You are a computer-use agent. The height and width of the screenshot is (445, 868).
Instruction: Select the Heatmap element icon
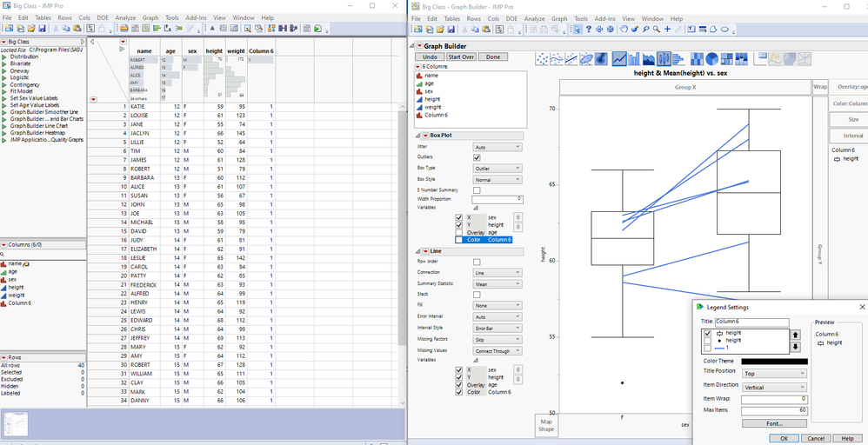pyautogui.click(x=698, y=59)
